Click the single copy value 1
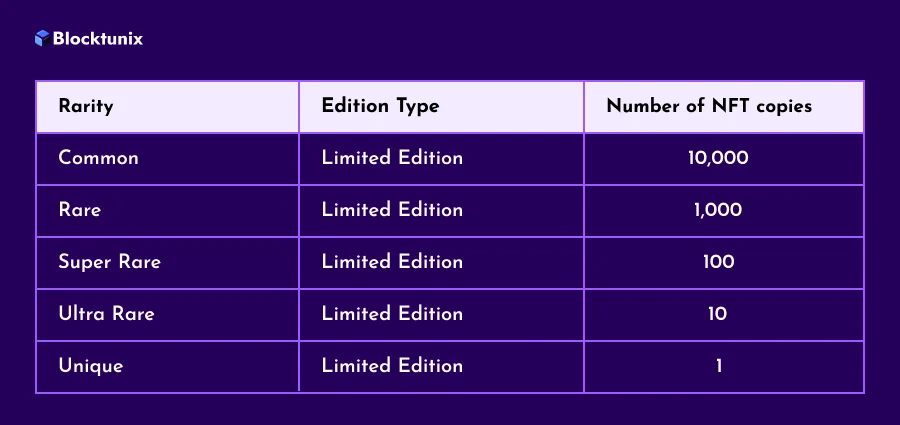The height and width of the screenshot is (425, 900). click(719, 366)
